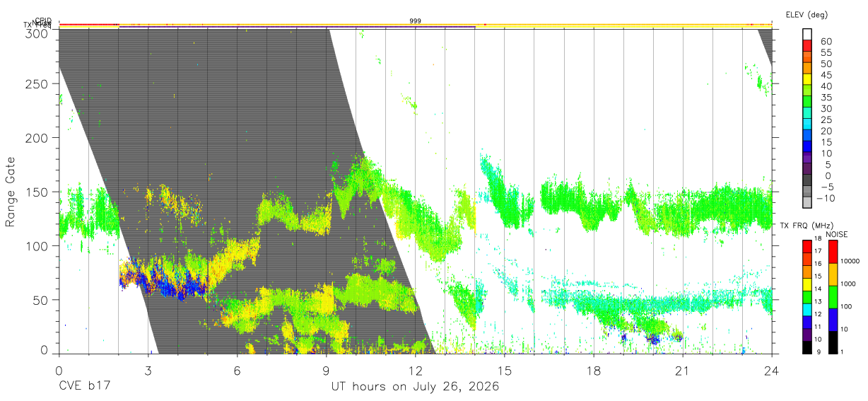Select the red segment of the ELEV color bar
The width and height of the screenshot is (868, 401).
coord(807,47)
